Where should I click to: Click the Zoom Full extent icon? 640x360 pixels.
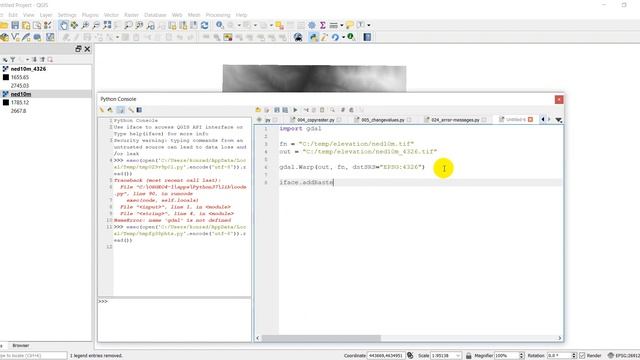(107, 25)
